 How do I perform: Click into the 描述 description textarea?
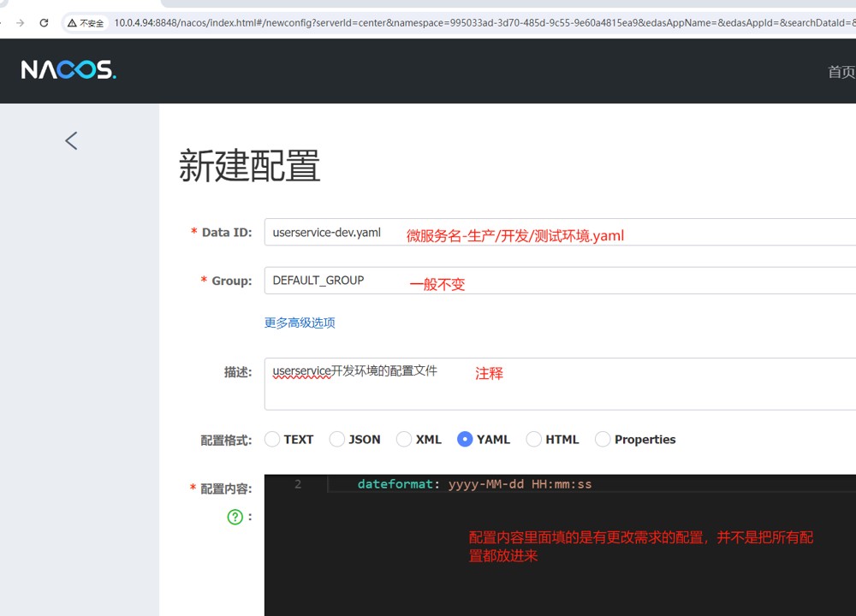(x=560, y=384)
